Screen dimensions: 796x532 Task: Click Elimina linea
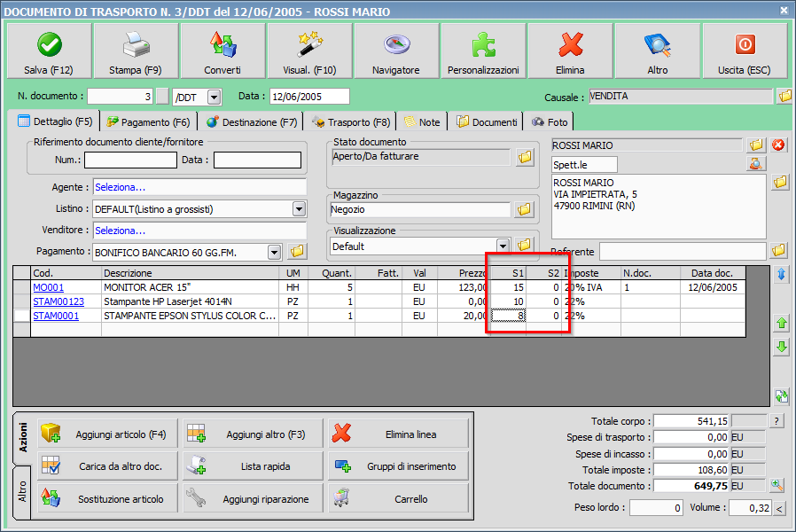coord(398,434)
